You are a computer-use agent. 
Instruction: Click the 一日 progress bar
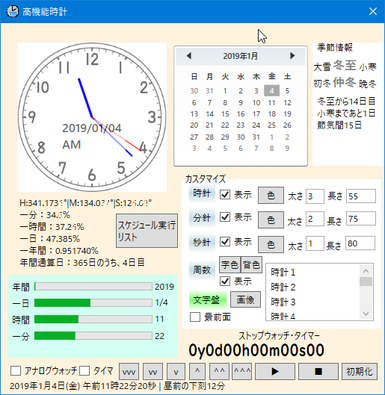coord(93,303)
